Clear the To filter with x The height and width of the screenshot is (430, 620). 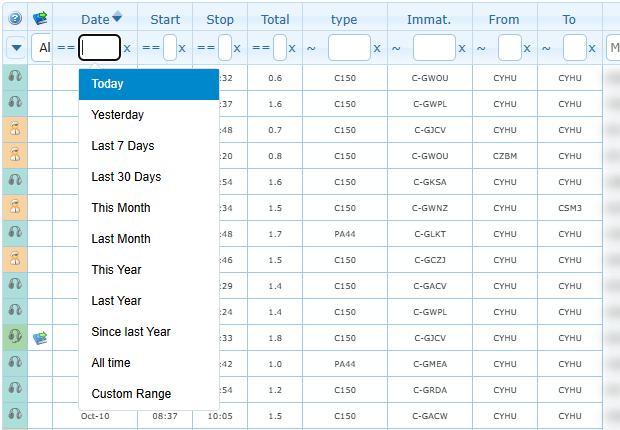[592, 48]
